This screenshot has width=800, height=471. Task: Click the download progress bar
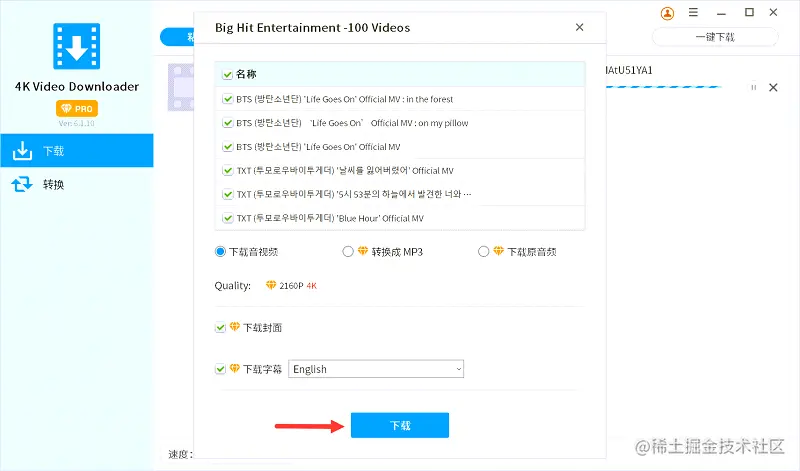coord(663,87)
